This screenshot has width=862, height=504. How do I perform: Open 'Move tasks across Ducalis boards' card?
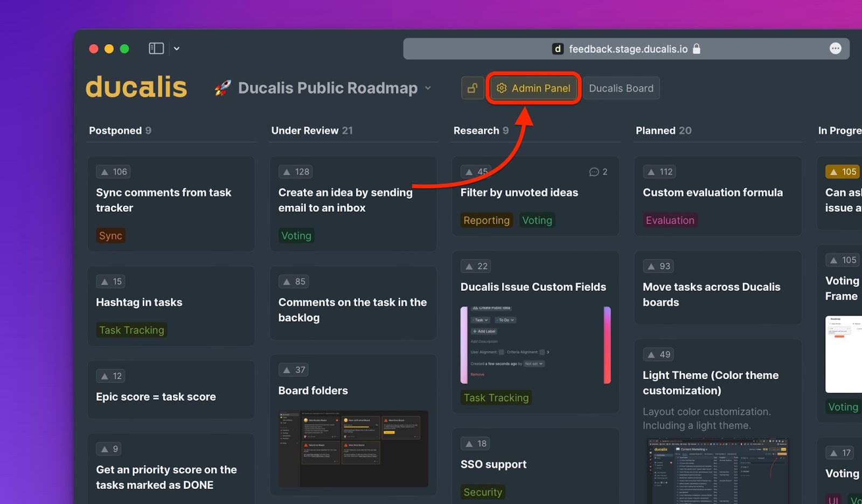point(711,295)
